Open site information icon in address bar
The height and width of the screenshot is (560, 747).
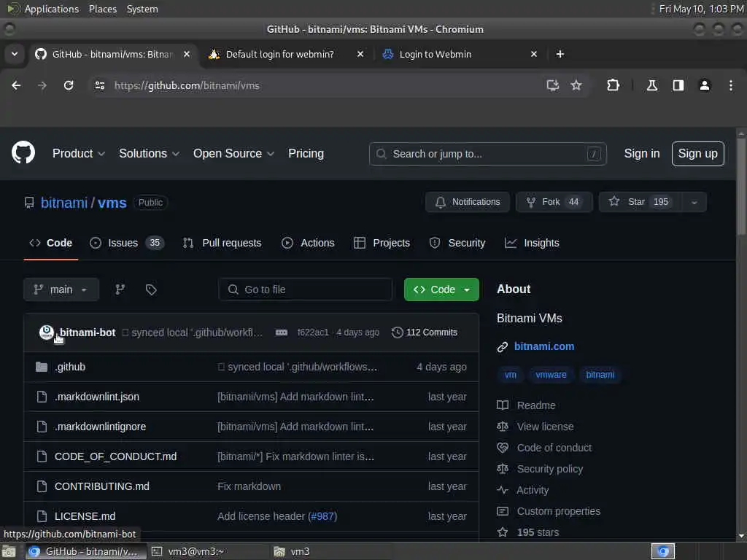[x=99, y=86]
